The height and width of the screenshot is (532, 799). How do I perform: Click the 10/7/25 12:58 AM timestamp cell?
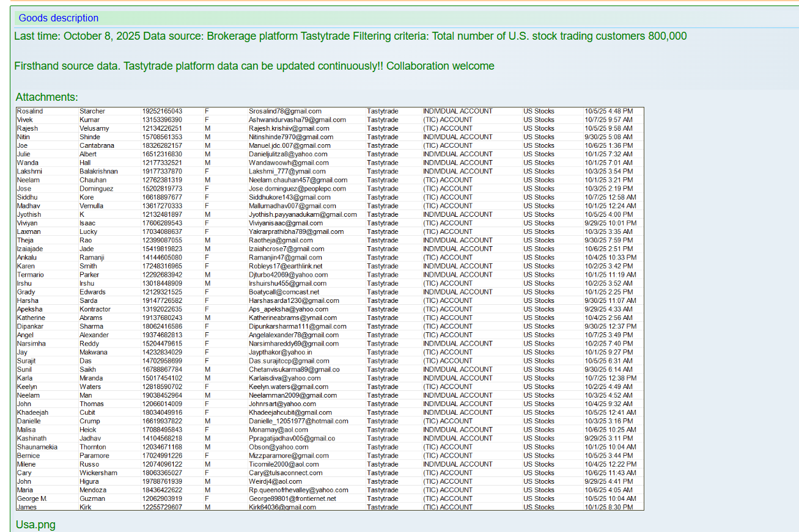click(x=610, y=197)
